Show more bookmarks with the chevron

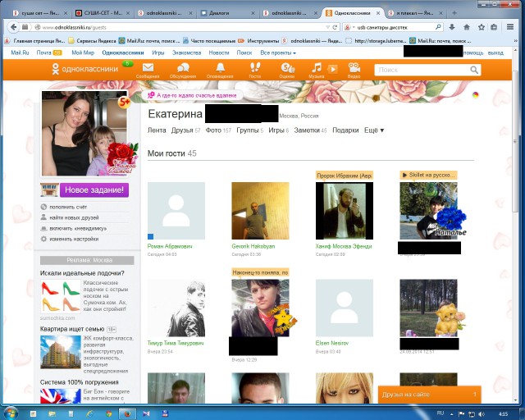pos(516,41)
